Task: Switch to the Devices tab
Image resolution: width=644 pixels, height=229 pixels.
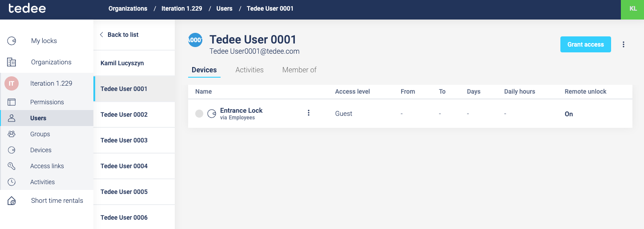Action: click(x=204, y=70)
